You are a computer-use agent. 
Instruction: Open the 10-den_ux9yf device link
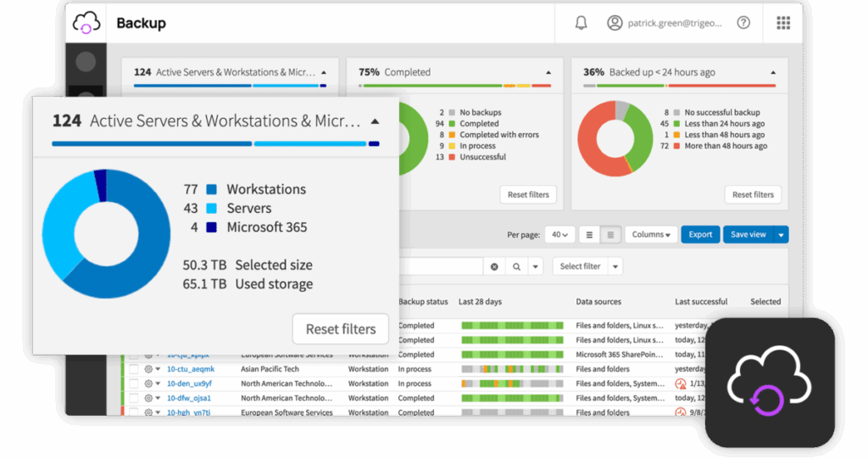pyautogui.click(x=189, y=383)
